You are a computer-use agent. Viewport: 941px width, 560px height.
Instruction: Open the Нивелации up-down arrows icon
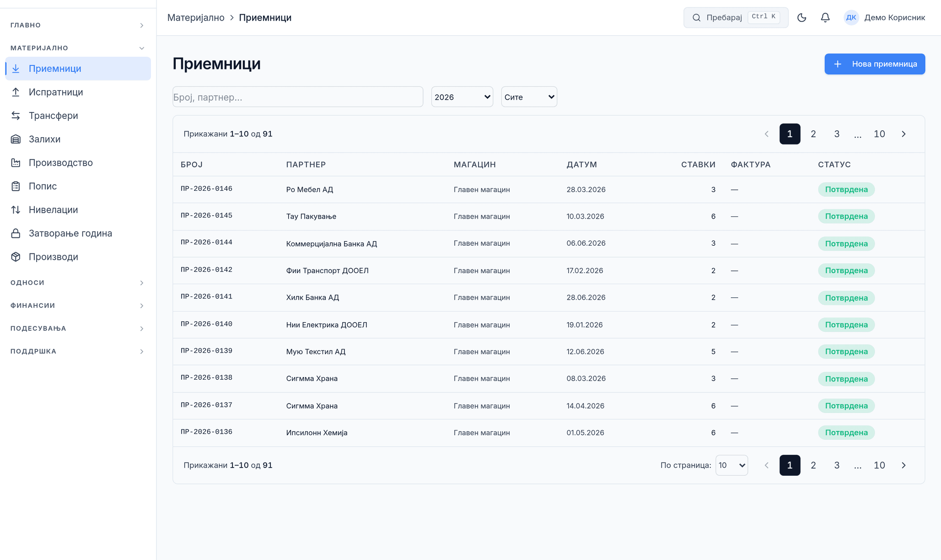16,210
